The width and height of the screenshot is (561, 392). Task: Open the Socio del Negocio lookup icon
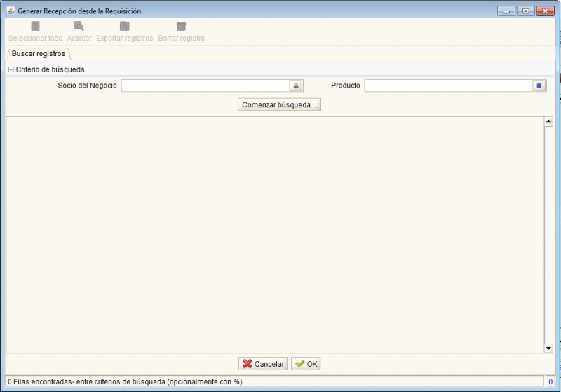(296, 86)
